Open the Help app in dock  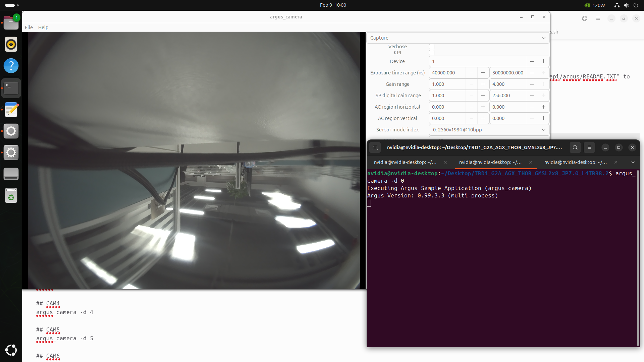pyautogui.click(x=11, y=66)
